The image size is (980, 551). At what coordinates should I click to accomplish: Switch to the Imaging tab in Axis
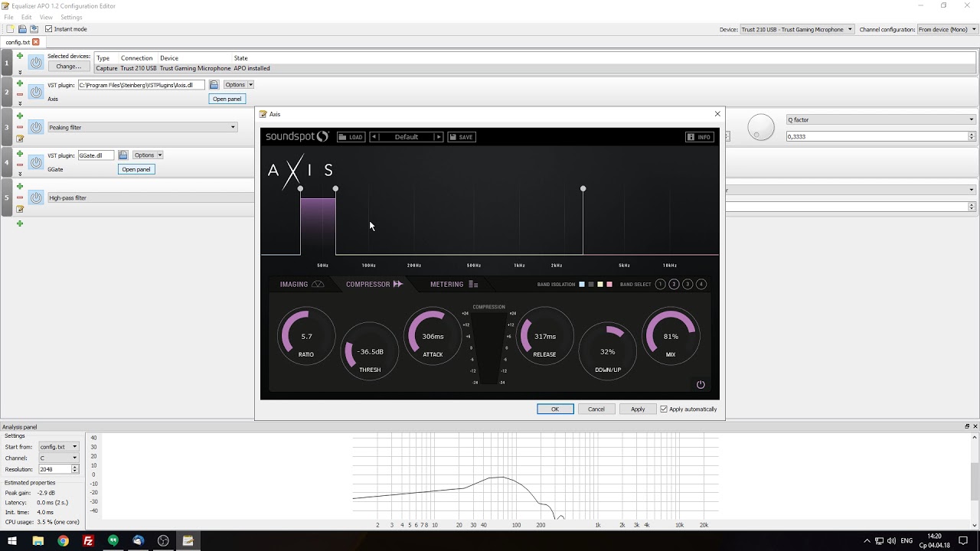pyautogui.click(x=302, y=285)
